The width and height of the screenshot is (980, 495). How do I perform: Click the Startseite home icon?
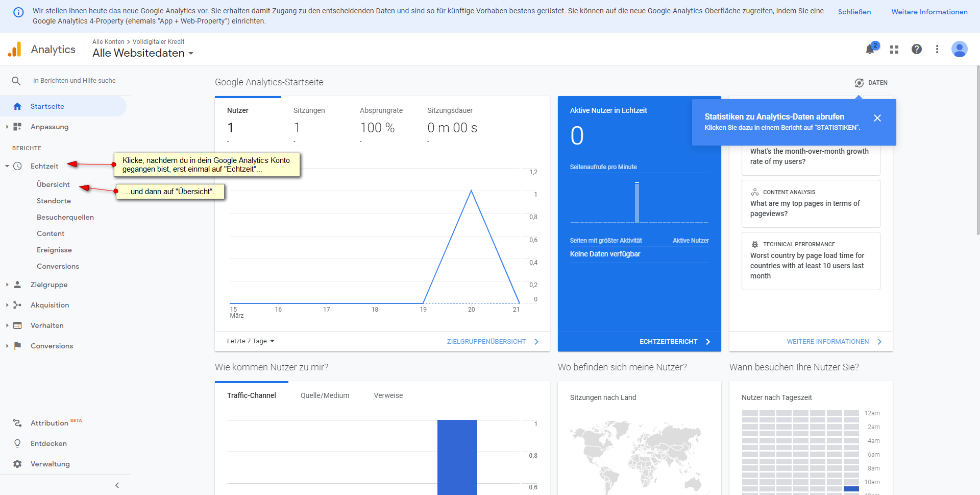(17, 106)
